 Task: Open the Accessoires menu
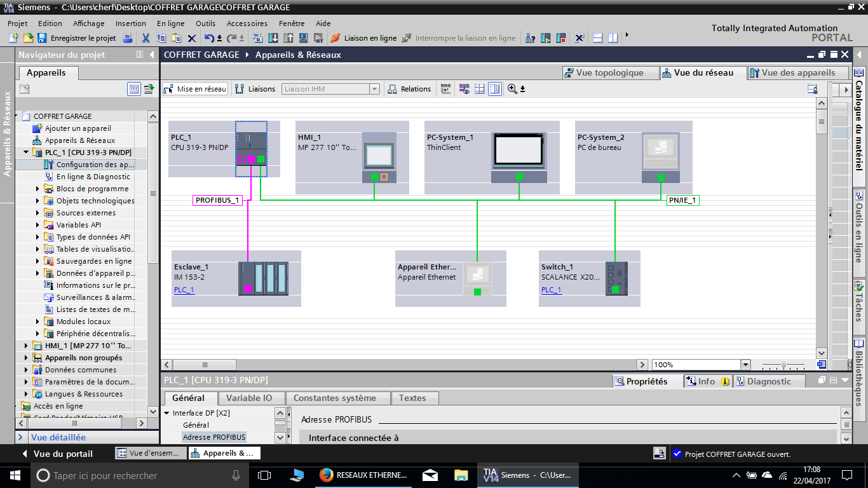pos(247,24)
